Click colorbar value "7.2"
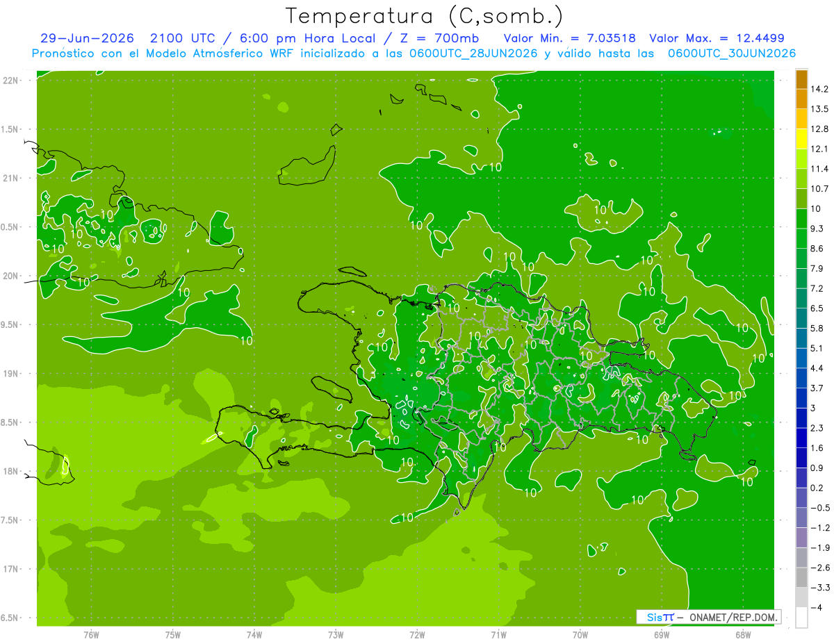Screen dimensions: 834x644 click(x=817, y=288)
